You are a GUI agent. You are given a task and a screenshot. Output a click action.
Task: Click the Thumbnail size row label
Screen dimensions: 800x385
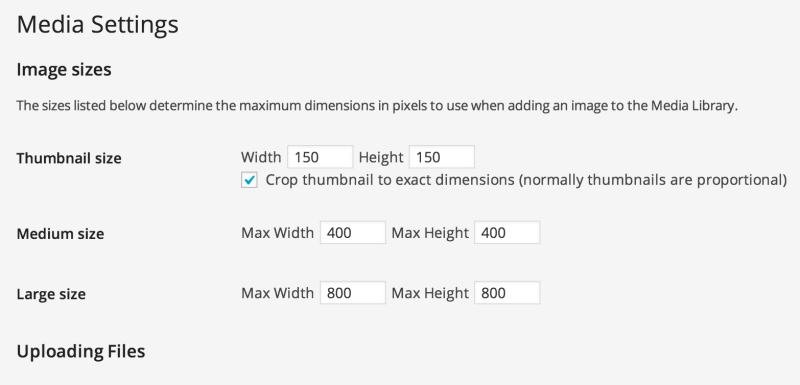[69, 158]
